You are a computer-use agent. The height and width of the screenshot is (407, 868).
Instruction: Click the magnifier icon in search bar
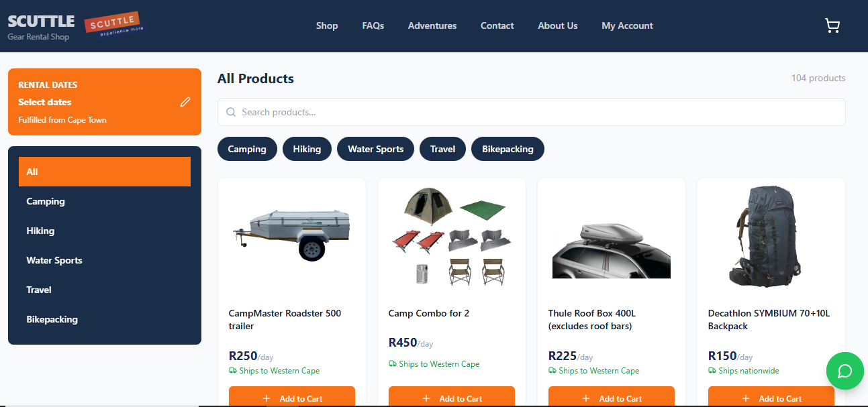click(x=231, y=112)
